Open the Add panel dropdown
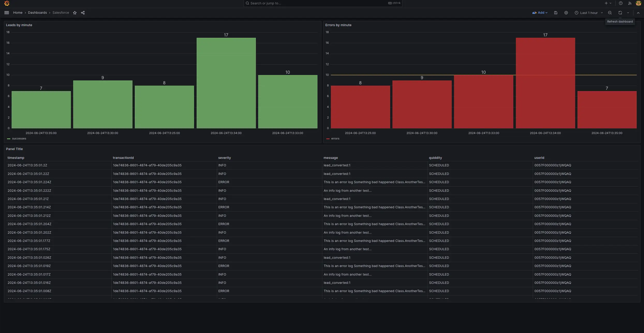 540,12
